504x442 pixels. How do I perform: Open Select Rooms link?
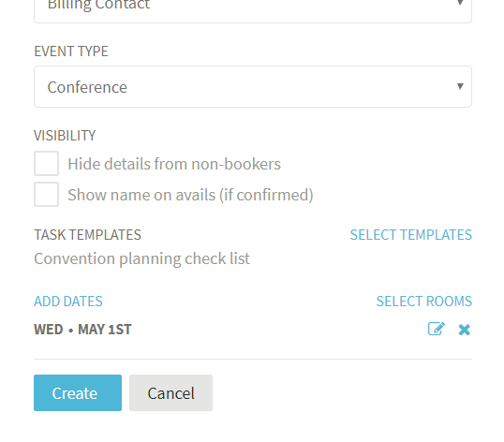(424, 302)
